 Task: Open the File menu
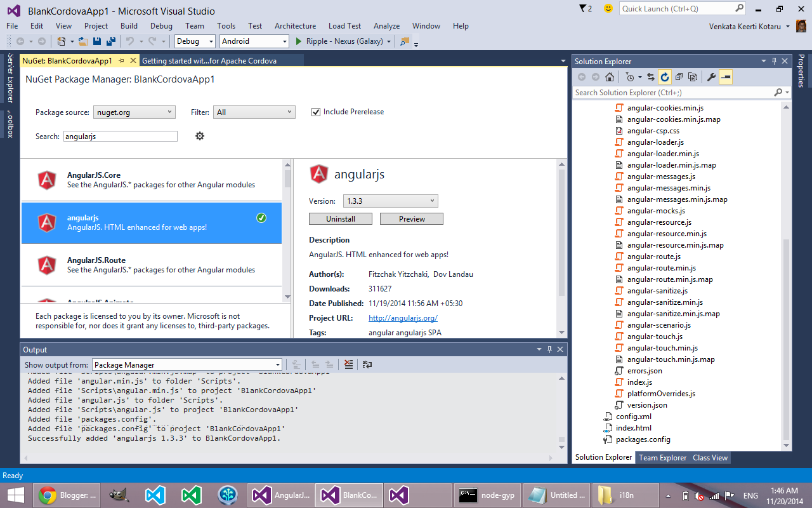click(12, 26)
